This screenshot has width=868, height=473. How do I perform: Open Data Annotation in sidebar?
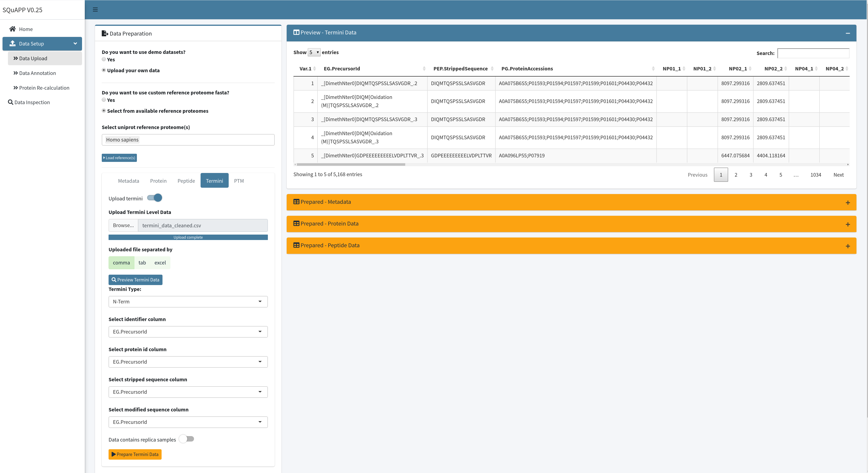tap(37, 73)
